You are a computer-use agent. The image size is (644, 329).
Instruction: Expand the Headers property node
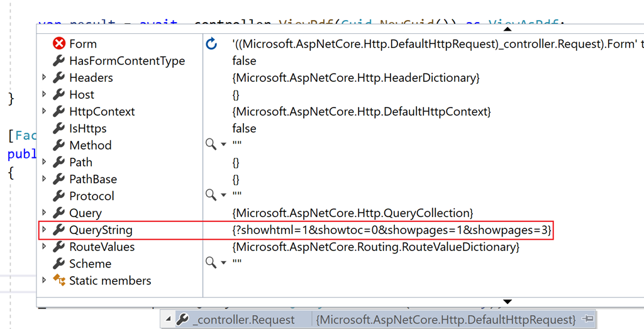[x=44, y=78]
